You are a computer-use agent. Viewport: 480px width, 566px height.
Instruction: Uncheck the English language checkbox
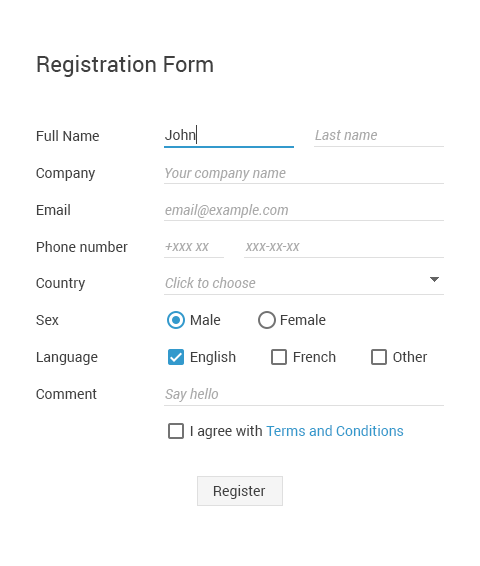pyautogui.click(x=176, y=357)
